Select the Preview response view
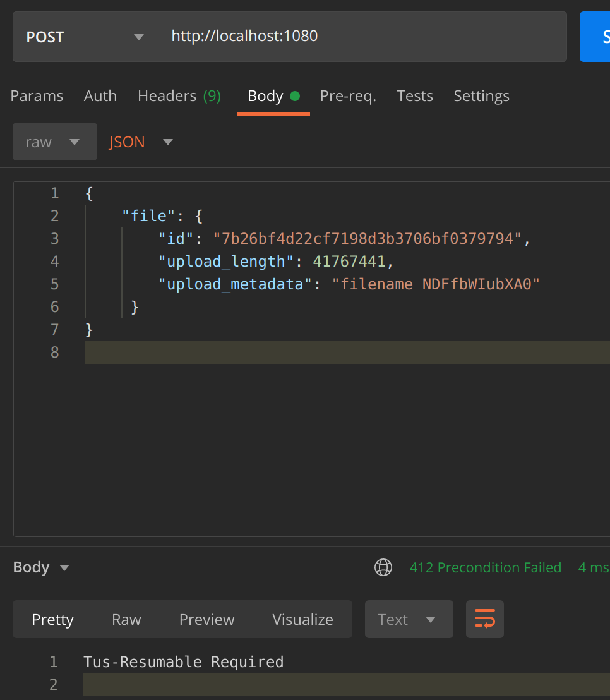Screen dimensions: 610x700 click(x=206, y=619)
